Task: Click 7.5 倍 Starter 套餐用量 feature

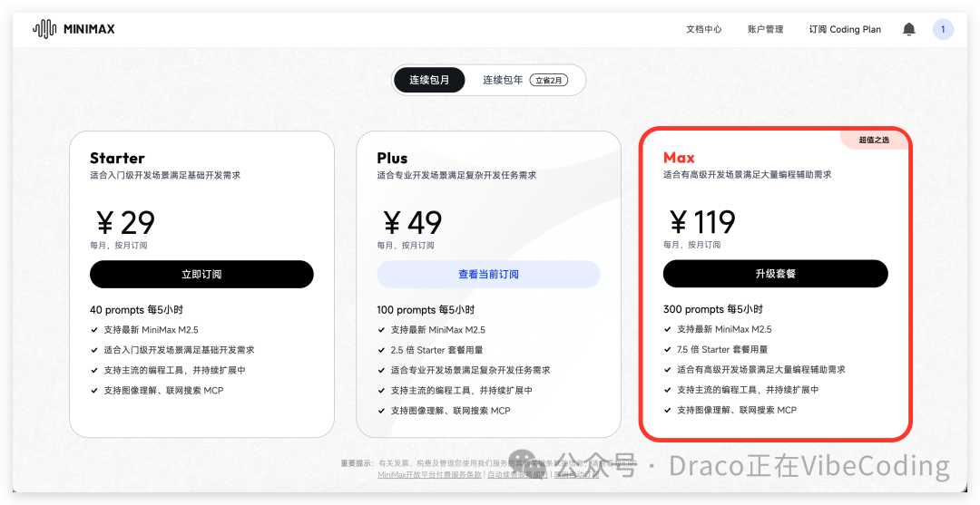Action: (722, 350)
